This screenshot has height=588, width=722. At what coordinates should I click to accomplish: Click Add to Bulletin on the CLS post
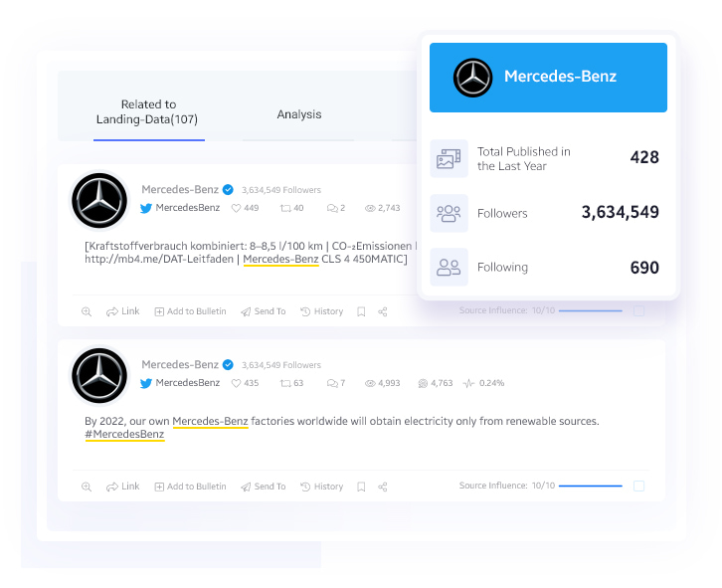pyautogui.click(x=190, y=311)
